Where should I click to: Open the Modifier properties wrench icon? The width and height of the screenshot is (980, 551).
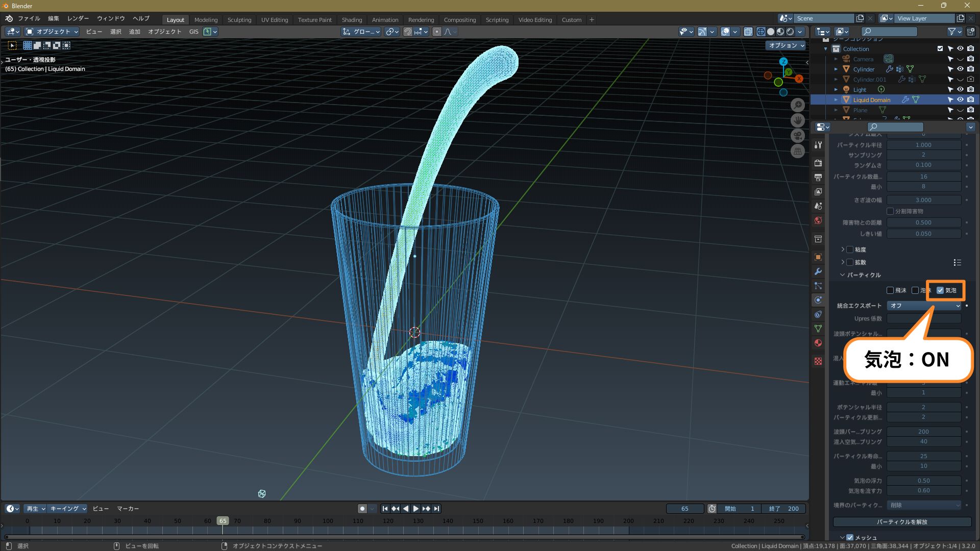(818, 271)
